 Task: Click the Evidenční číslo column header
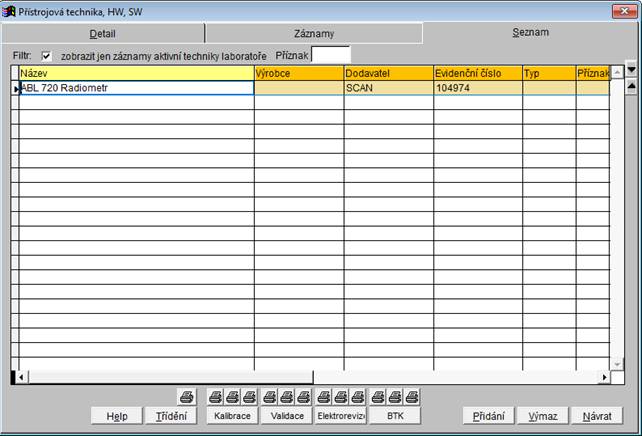tap(478, 73)
